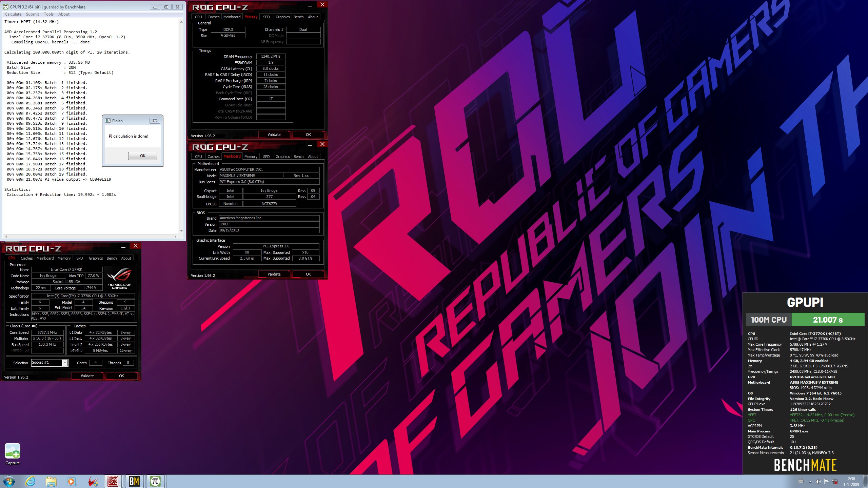Image resolution: width=868 pixels, height=488 pixels.
Task: Open Windows Media Player taskbar icon
Action: [x=72, y=481]
